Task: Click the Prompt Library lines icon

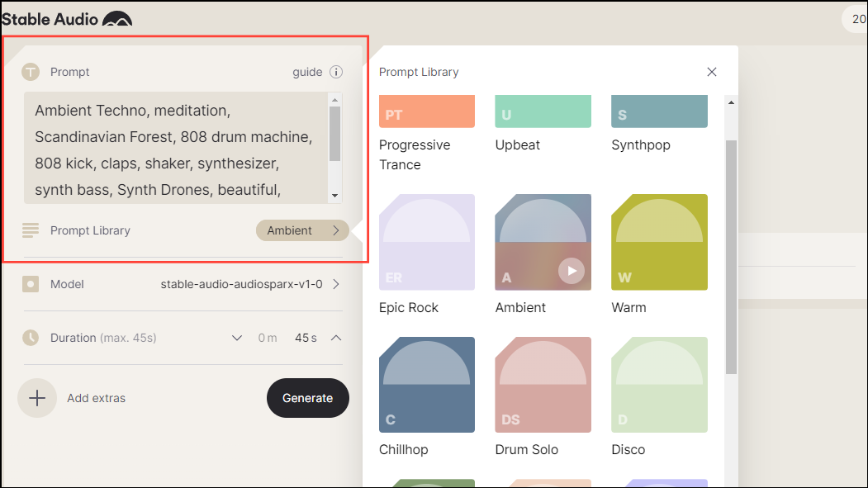Action: click(x=30, y=230)
